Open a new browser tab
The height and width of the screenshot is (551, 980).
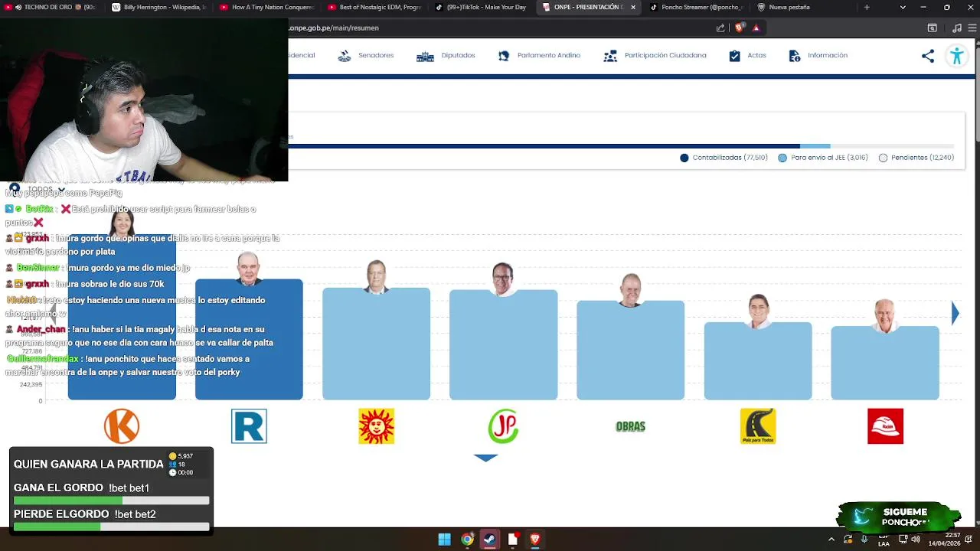867,7
